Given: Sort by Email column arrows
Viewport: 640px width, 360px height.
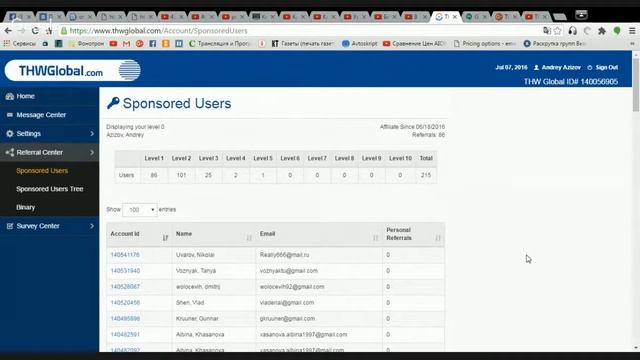Looking at the screenshot, I should click(376, 238).
